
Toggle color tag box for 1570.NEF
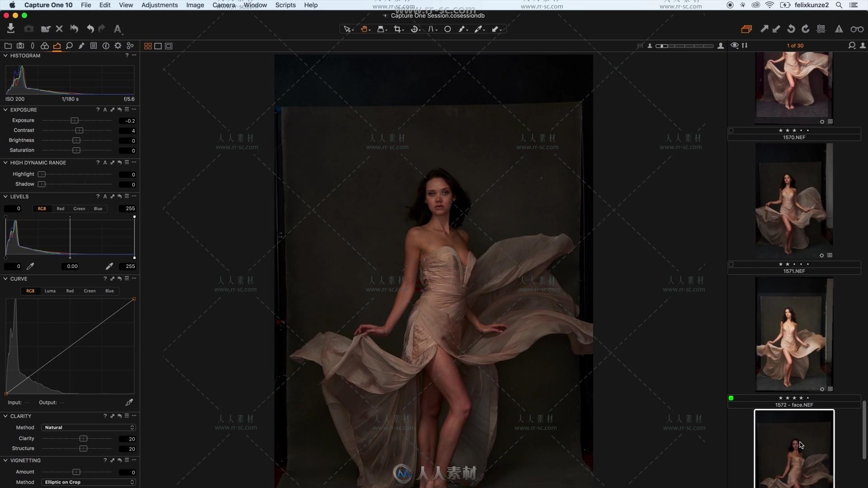pos(731,131)
